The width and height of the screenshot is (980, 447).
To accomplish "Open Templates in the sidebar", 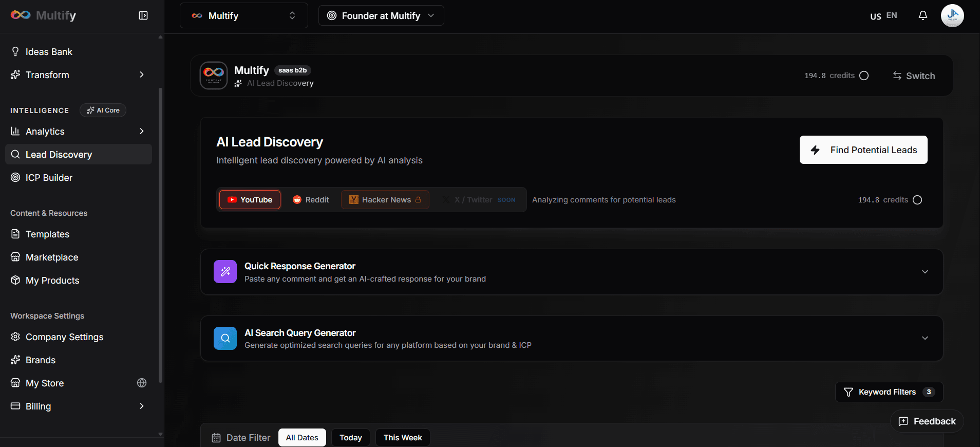I will tap(79, 234).
